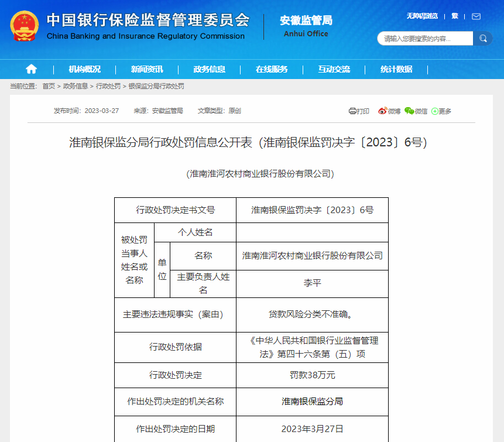Share via the WeChat icon
This screenshot has width=504, height=442.
click(409, 111)
